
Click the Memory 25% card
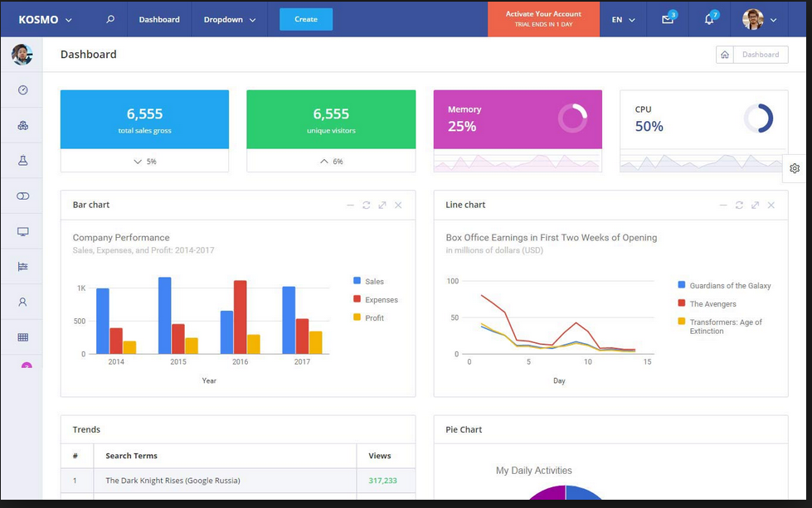tap(518, 131)
